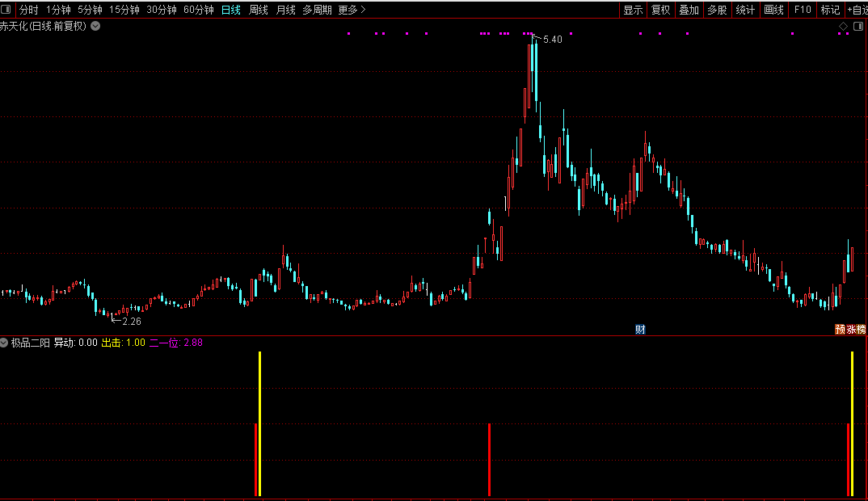
Task: Switch to the 分时 intraday tab
Action: click(x=29, y=10)
